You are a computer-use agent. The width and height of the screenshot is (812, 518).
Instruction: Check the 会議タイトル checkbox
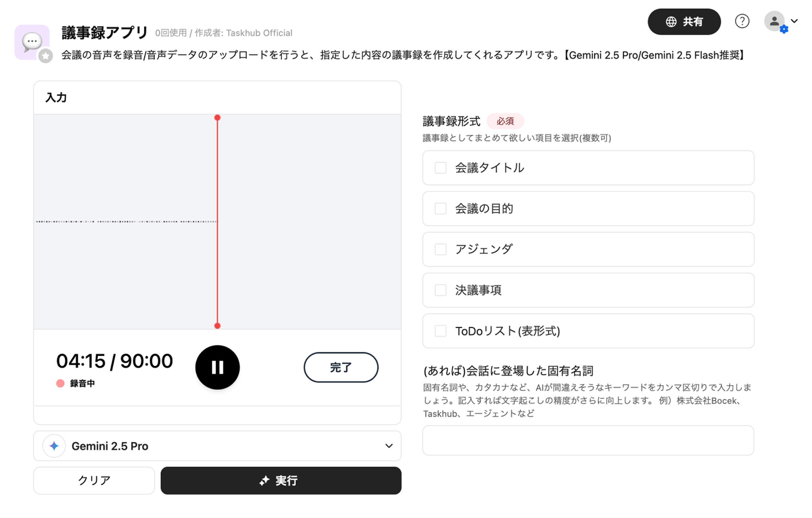pyautogui.click(x=440, y=168)
